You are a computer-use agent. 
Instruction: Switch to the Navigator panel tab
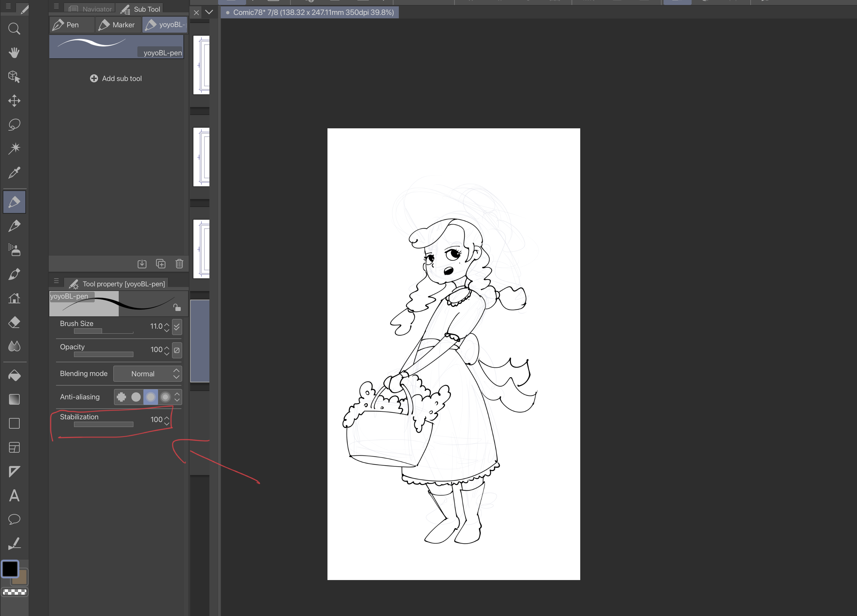tap(91, 9)
